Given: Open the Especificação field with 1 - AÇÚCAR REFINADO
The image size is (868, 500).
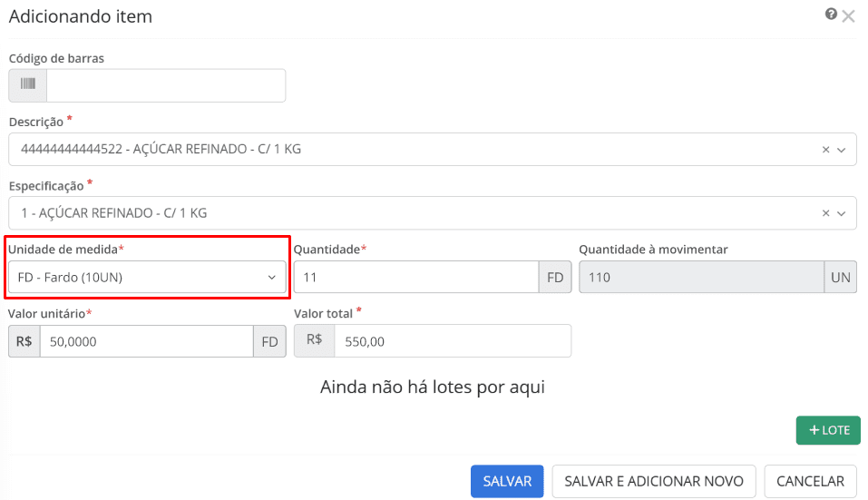Looking at the screenshot, I should click(433, 213).
